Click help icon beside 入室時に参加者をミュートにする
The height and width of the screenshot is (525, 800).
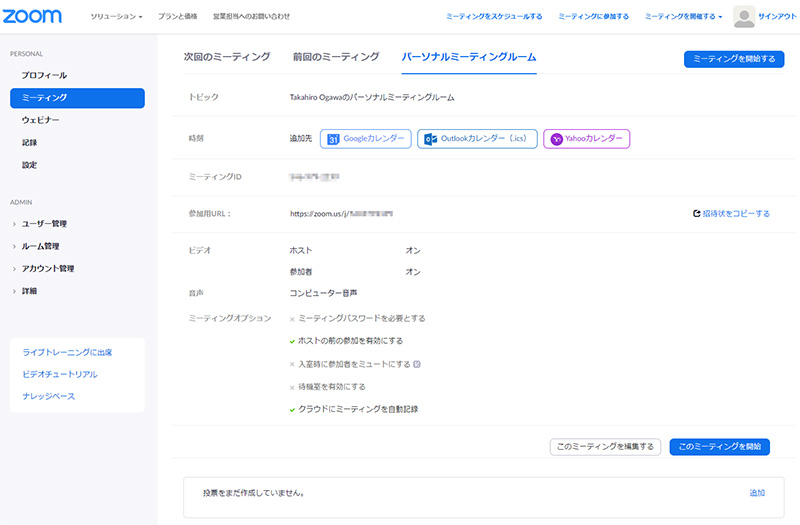pos(417,364)
